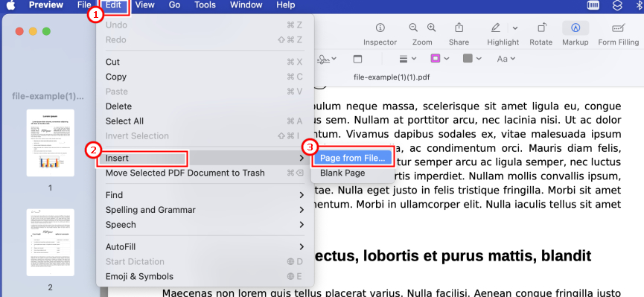Choose Copy from Edit menu

tap(205, 77)
